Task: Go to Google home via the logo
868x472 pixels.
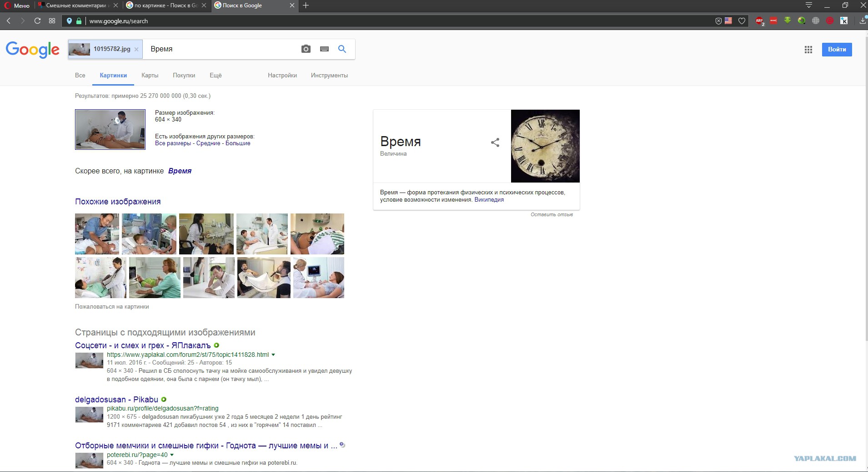Action: 33,50
